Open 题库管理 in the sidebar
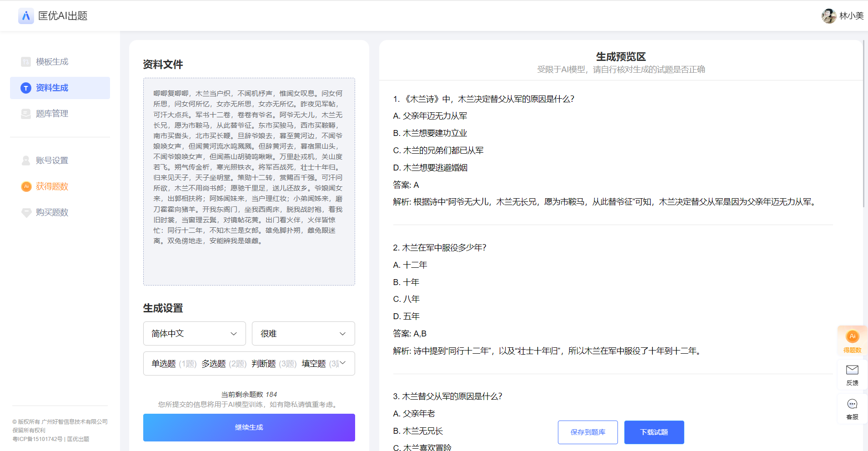This screenshot has height=451, width=868. pos(60,114)
